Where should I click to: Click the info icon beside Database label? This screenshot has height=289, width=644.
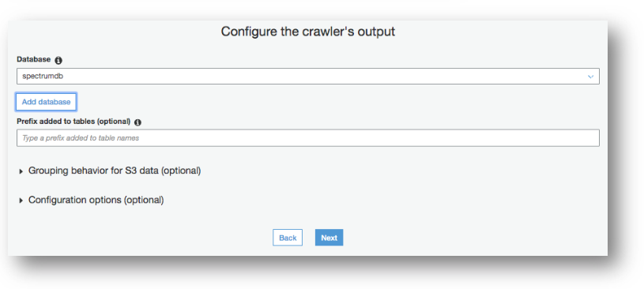click(x=58, y=60)
